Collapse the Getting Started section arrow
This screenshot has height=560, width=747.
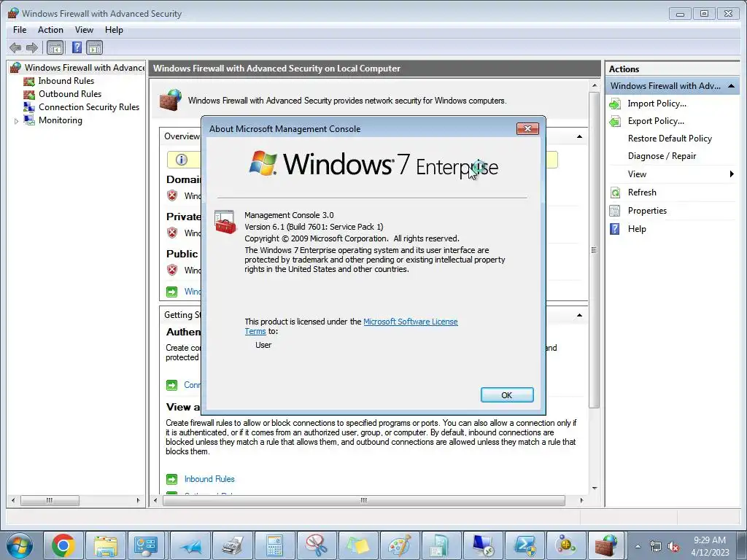(x=579, y=315)
